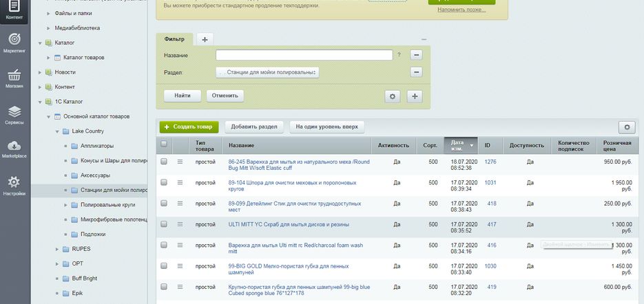
Task: Select the Фильтр tab
Action: [x=174, y=39]
